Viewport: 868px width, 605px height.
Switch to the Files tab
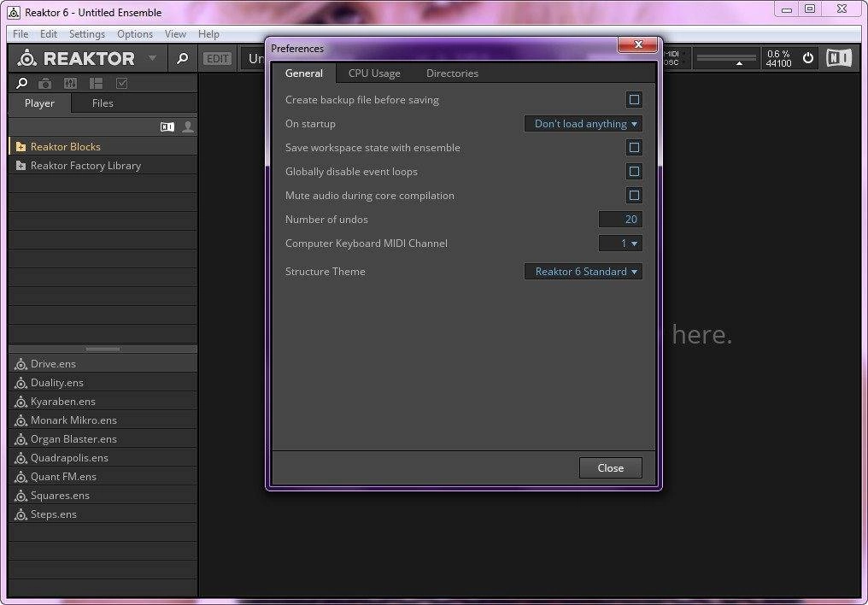103,103
